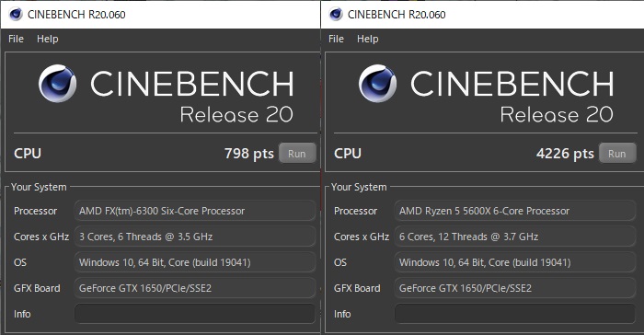Image resolution: width=644 pixels, height=335 pixels.
Task: Click empty Info field in left window
Action: (195, 314)
